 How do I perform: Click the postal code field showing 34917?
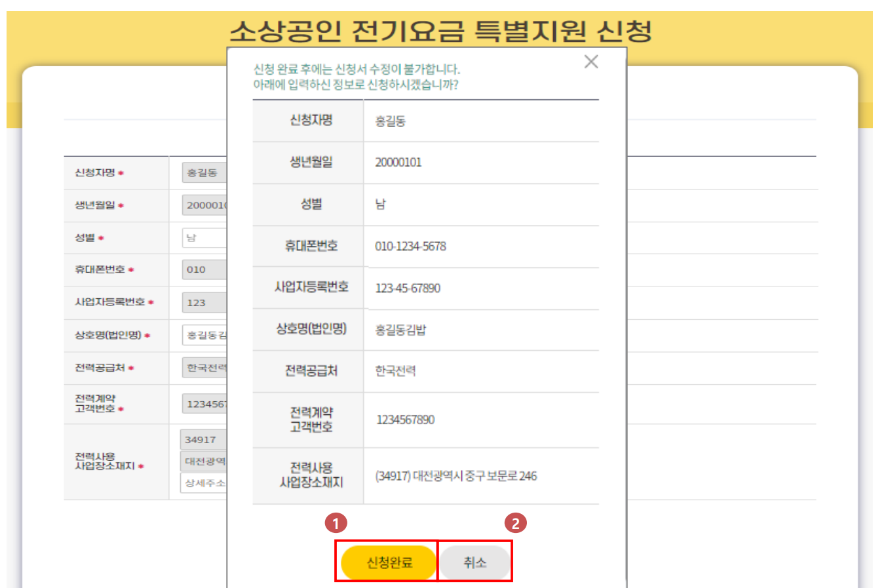click(x=203, y=439)
